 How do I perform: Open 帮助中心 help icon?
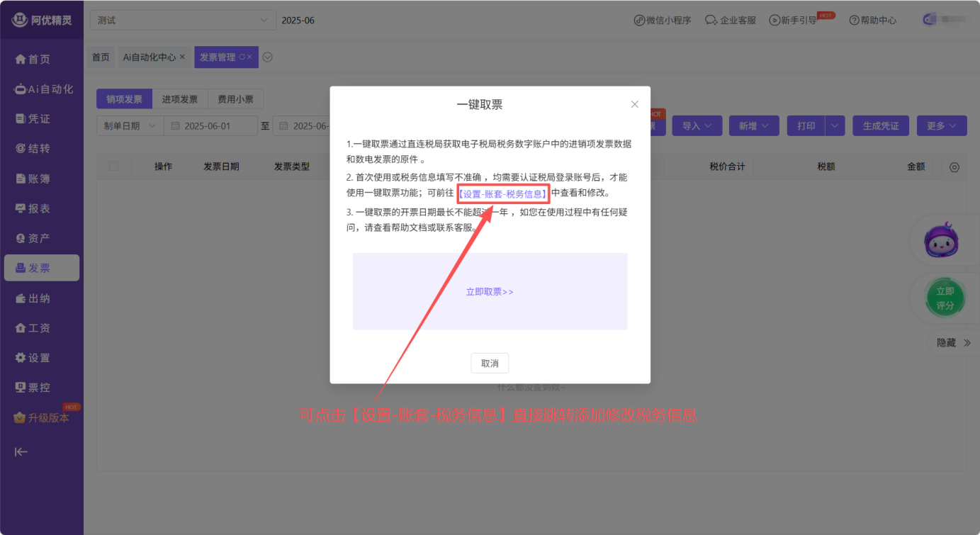click(854, 21)
